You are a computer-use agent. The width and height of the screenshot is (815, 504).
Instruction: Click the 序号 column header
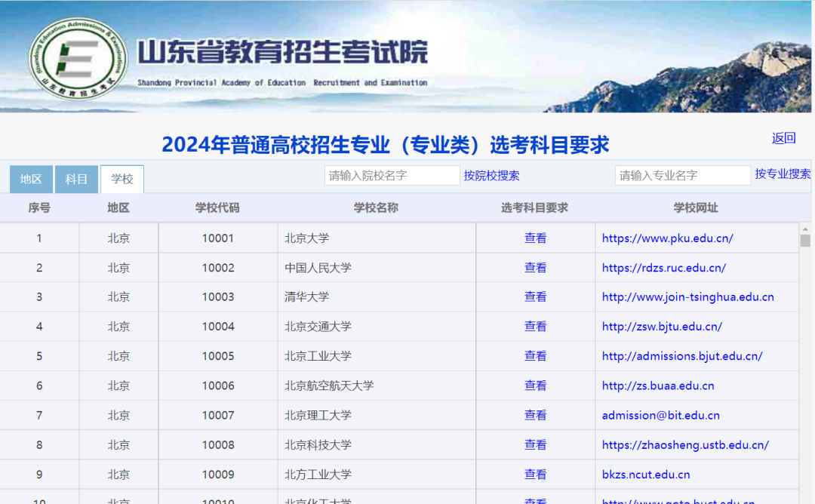39,207
